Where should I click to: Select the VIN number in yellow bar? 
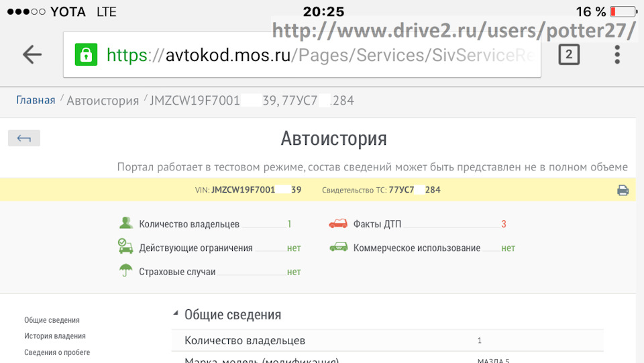pos(256,190)
